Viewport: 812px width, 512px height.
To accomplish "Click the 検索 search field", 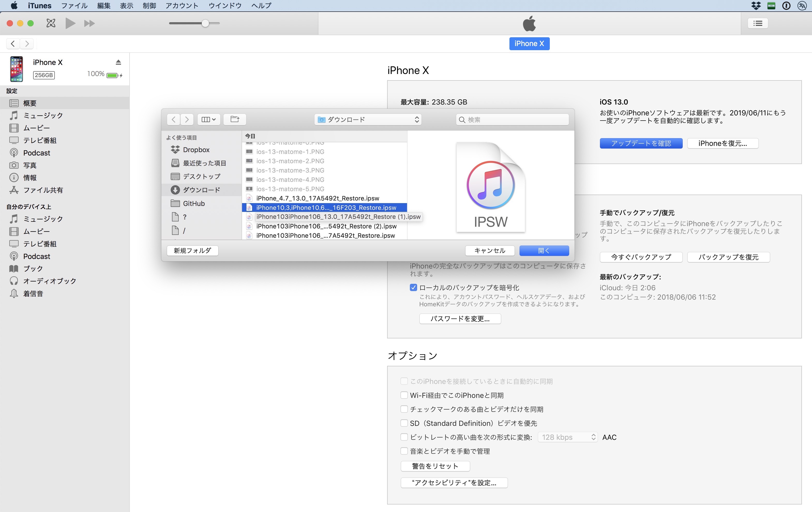I will coord(512,120).
